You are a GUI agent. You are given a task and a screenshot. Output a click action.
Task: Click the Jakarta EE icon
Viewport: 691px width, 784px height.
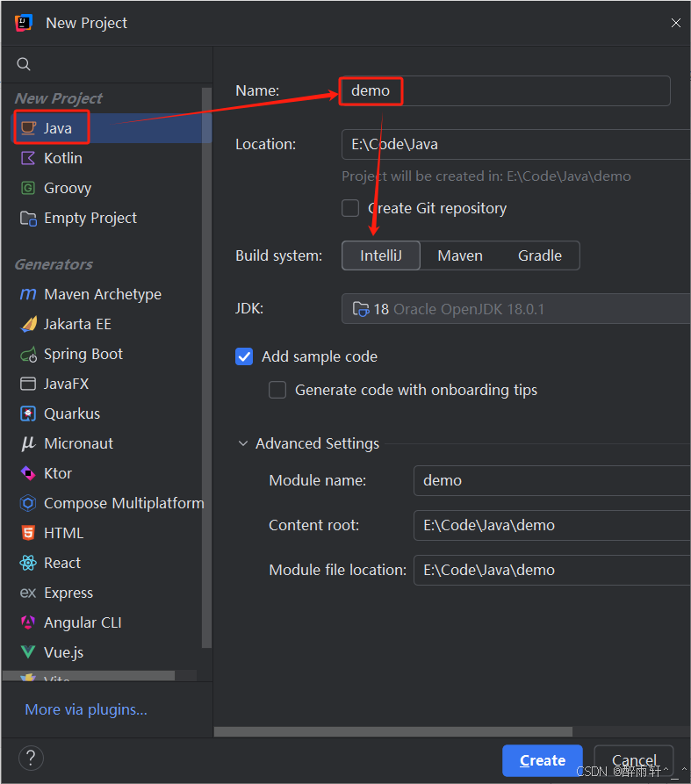28,324
